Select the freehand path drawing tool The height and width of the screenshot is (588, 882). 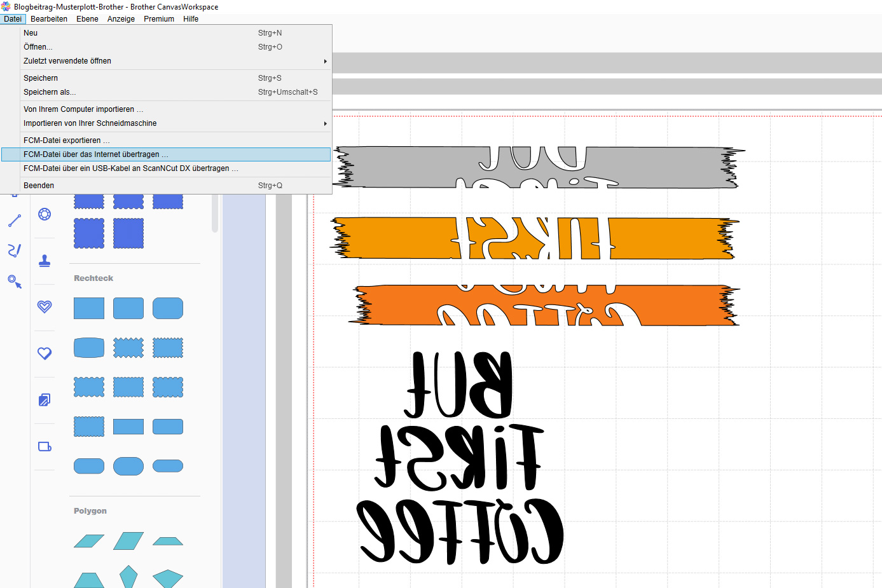pos(15,250)
